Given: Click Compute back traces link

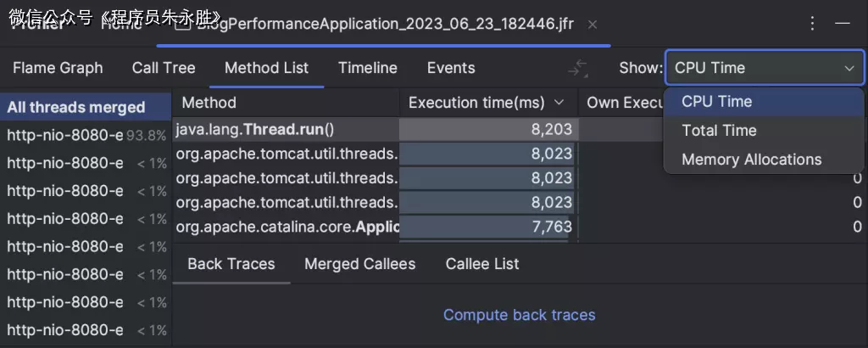Looking at the screenshot, I should pos(519,315).
